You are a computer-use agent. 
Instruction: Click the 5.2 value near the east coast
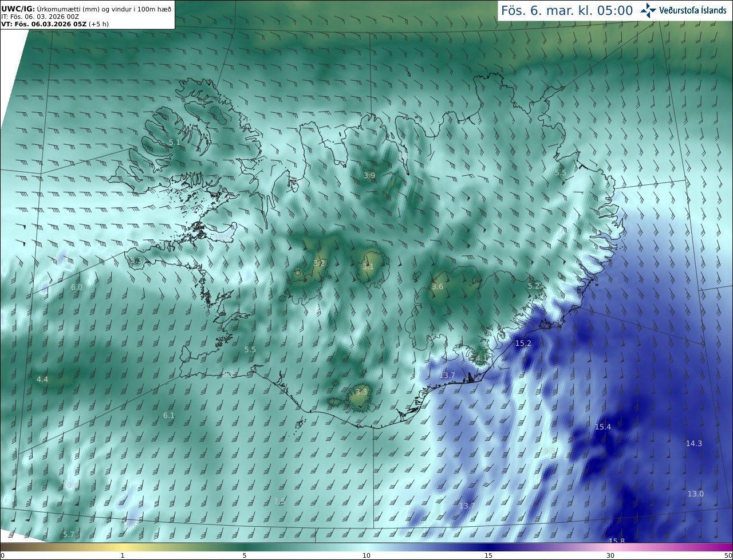pyautogui.click(x=534, y=286)
